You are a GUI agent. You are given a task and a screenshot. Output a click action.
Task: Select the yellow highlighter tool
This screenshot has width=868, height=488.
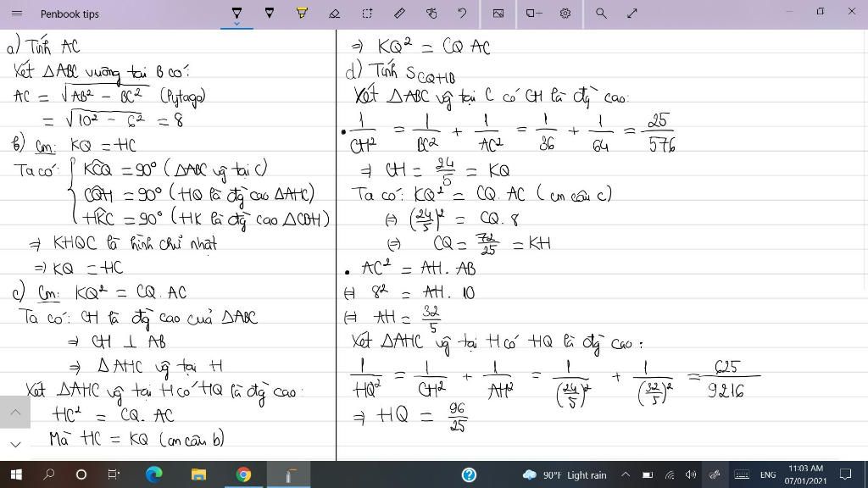pos(302,13)
